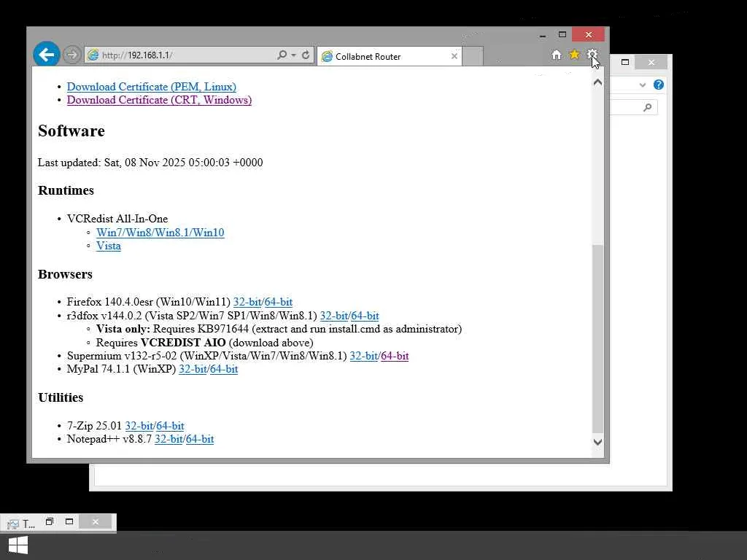Click the search magnifier in background window
The width and height of the screenshot is (747, 560).
[648, 108]
